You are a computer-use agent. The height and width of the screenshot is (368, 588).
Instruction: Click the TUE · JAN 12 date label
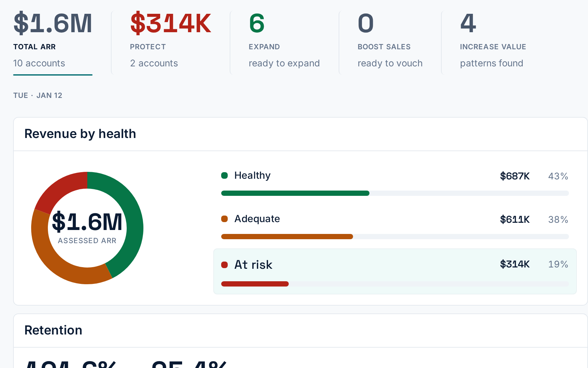(x=38, y=95)
